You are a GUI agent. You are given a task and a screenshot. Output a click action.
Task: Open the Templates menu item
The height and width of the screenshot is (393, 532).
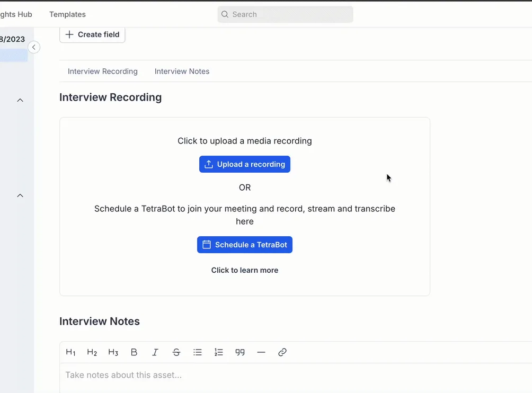(x=67, y=14)
